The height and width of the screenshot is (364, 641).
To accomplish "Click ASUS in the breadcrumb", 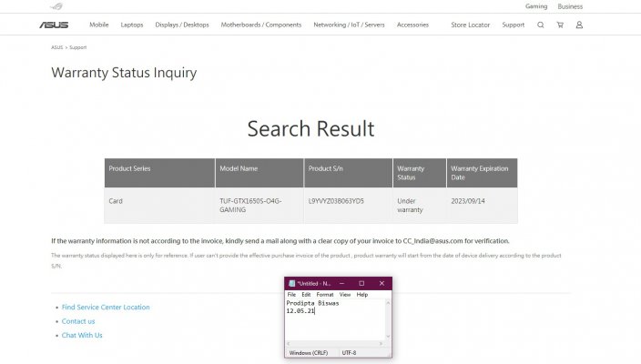I will [56, 47].
